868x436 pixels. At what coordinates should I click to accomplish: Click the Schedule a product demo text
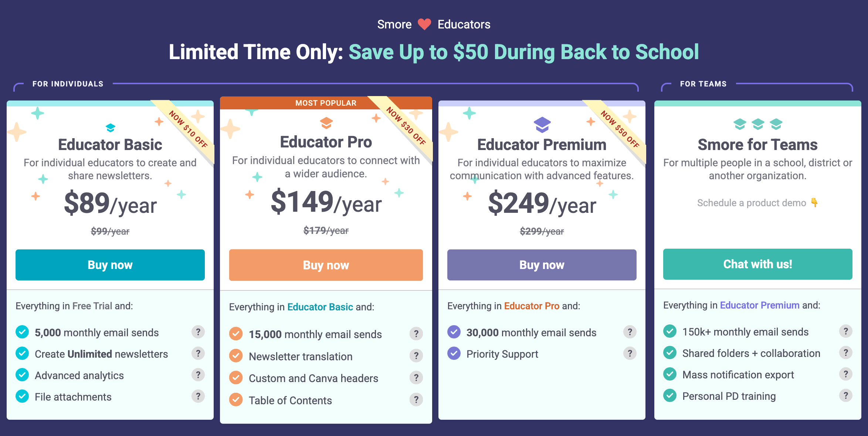[x=752, y=203]
